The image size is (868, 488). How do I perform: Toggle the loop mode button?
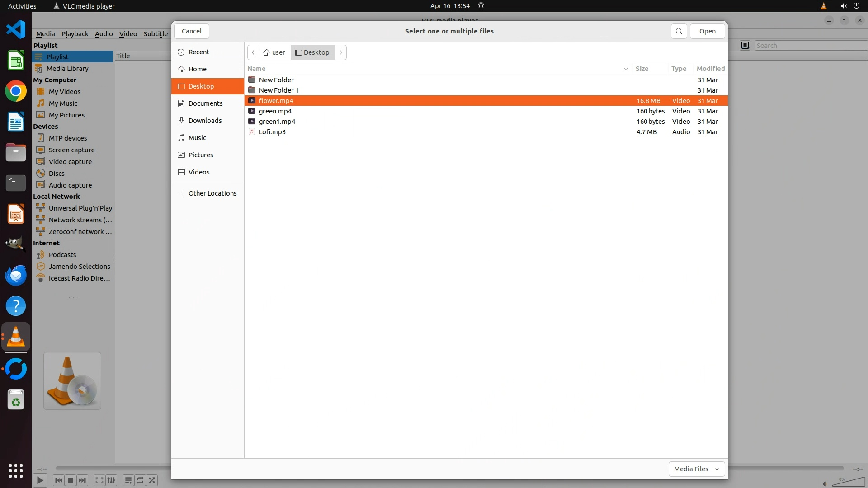(140, 480)
